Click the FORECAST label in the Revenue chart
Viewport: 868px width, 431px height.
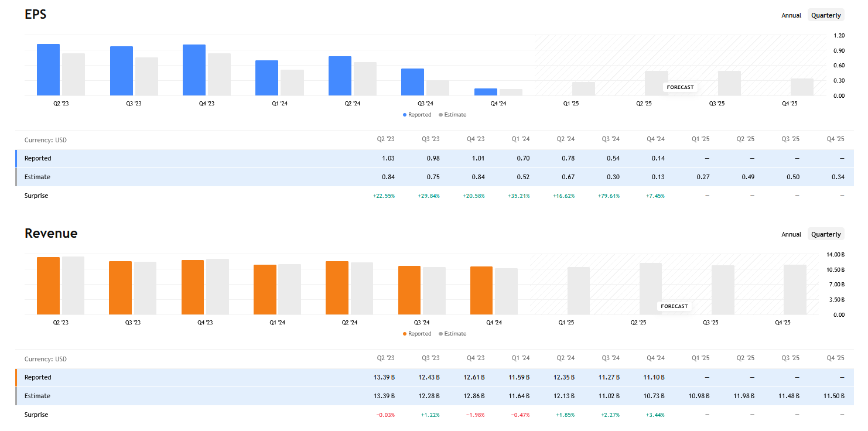pos(674,306)
